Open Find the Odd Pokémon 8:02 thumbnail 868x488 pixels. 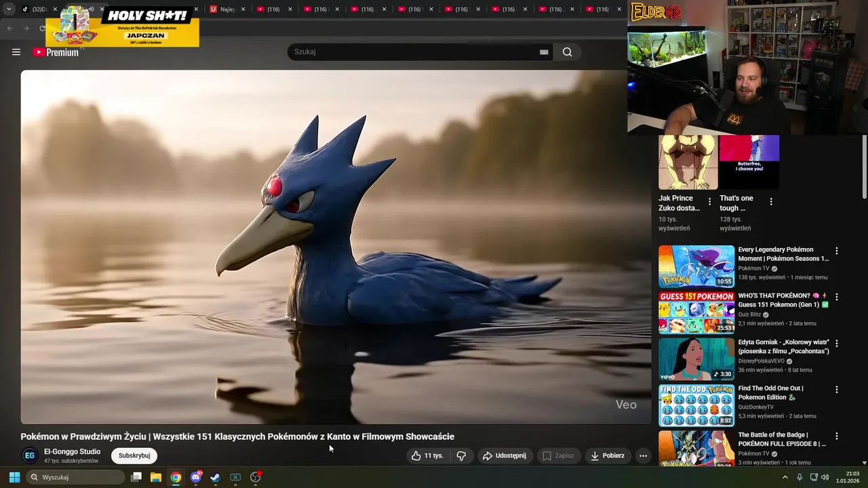(696, 405)
